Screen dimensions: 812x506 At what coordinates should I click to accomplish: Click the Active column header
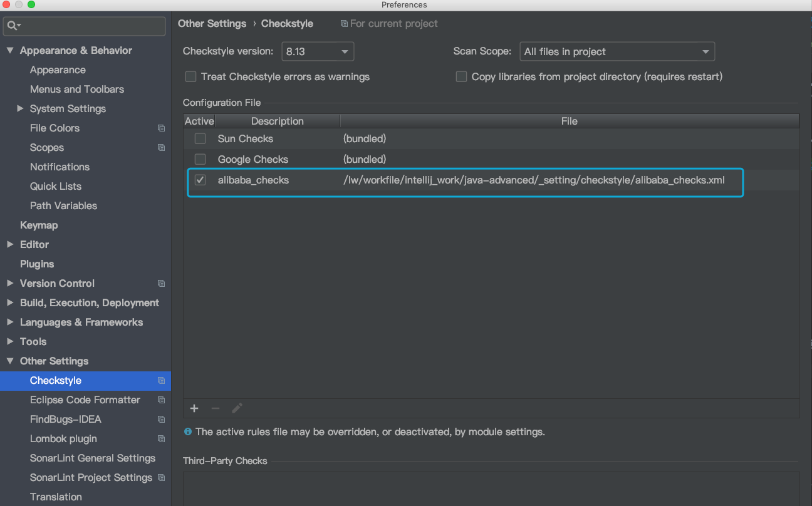[199, 121]
